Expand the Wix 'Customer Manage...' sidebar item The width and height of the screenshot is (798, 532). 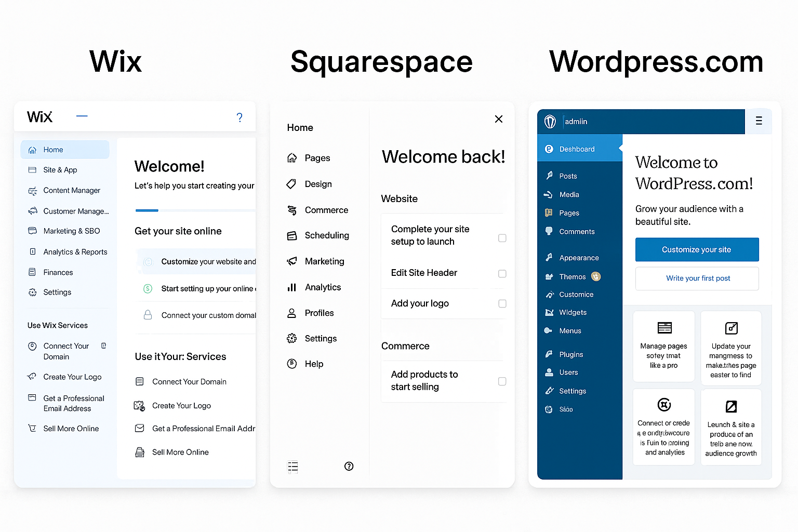[76, 211]
